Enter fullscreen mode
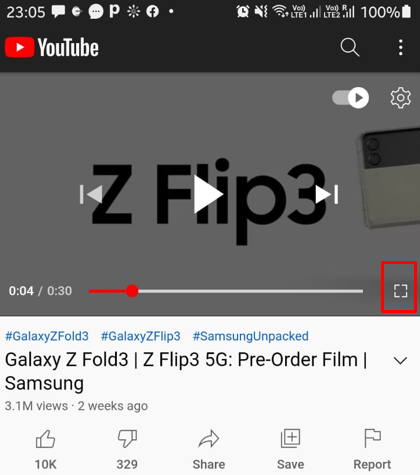Image resolution: width=420 pixels, height=475 pixels. 400,291
